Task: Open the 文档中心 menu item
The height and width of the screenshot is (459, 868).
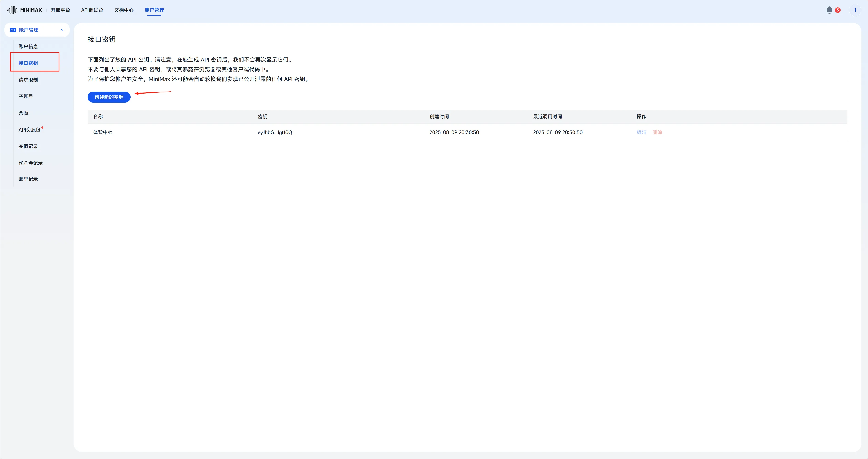Action: (x=124, y=10)
